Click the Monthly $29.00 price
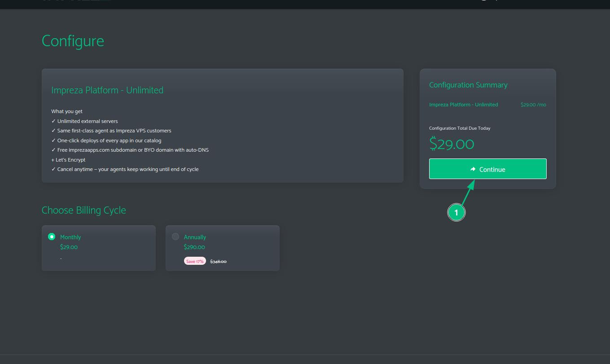 coord(69,247)
